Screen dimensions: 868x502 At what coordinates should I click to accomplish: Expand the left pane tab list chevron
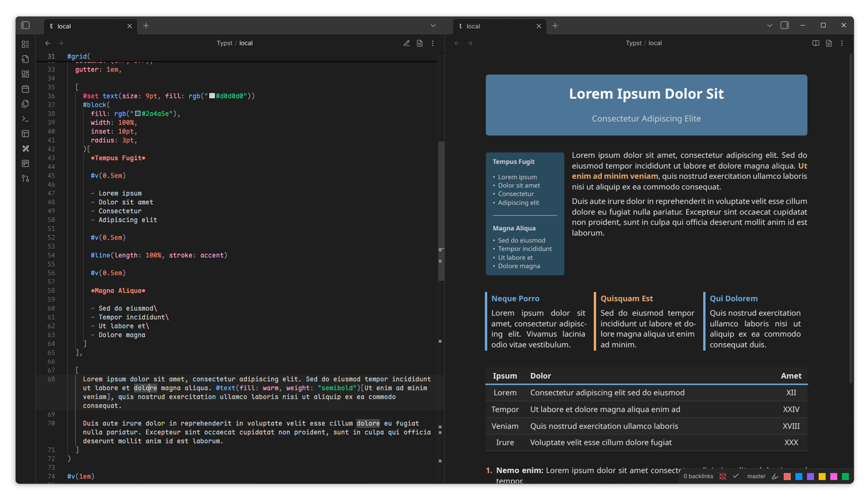[433, 26]
